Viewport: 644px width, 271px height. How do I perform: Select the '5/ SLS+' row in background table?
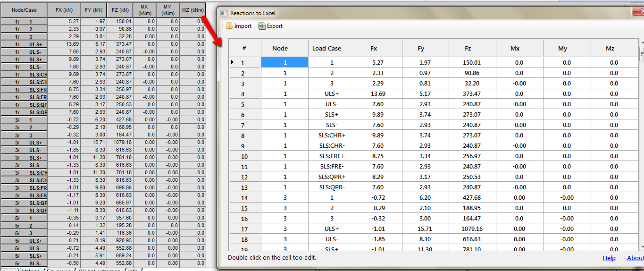[x=24, y=255]
